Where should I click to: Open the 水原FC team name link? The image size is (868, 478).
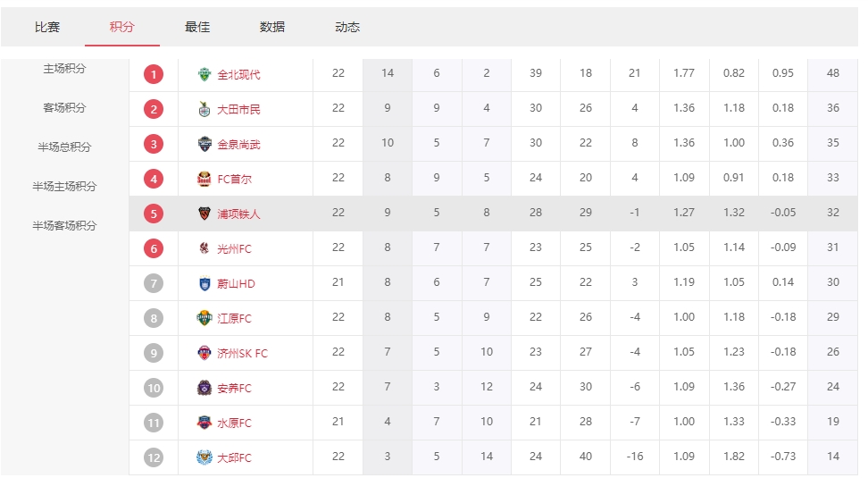[x=235, y=423]
